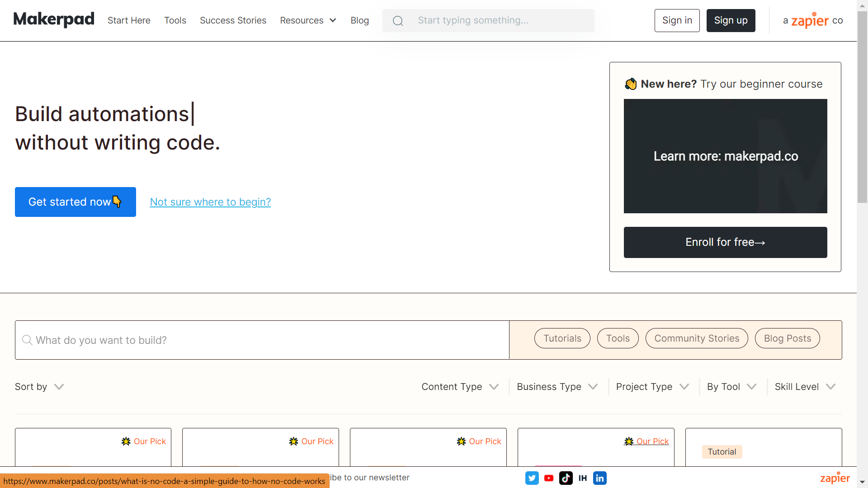The image size is (868, 488).
Task: Click the TikTok icon in footer
Action: [x=565, y=478]
